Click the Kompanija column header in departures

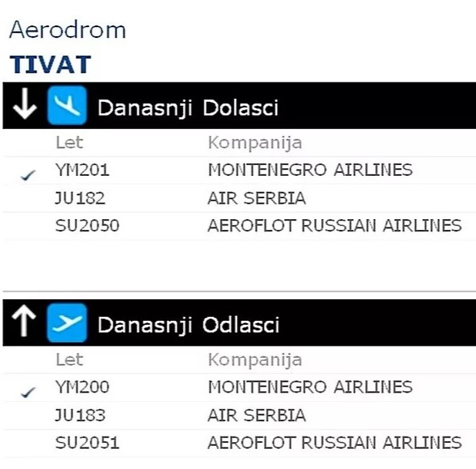tap(255, 359)
